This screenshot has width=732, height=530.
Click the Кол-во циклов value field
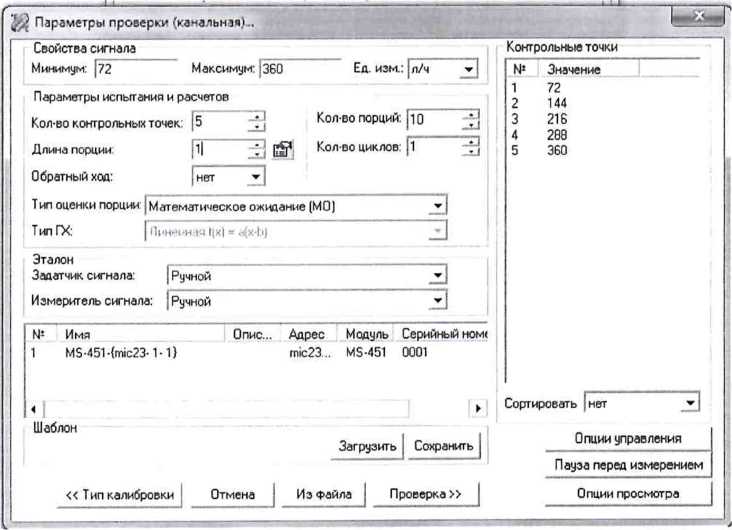(x=434, y=147)
